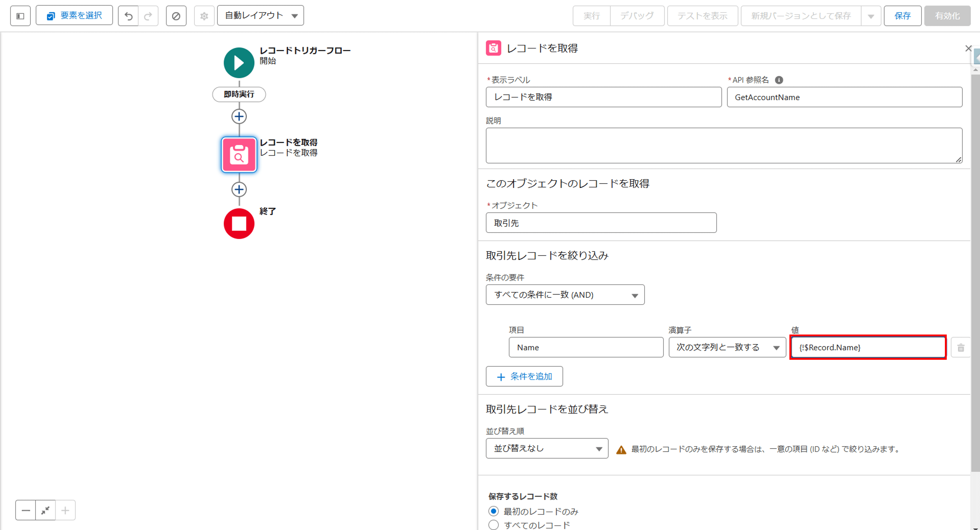Click the 有効化 button
This screenshot has width=980, height=530.
947,16
